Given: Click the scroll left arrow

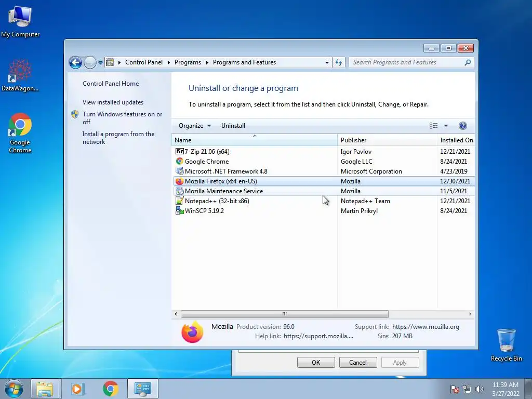Looking at the screenshot, I should point(176,314).
